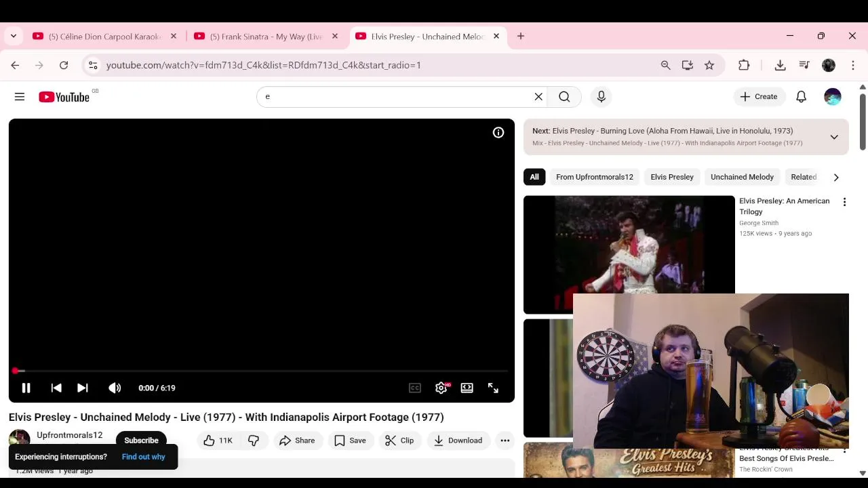This screenshot has height=488, width=868.
Task: Pause the video playback
Action: coord(26,388)
